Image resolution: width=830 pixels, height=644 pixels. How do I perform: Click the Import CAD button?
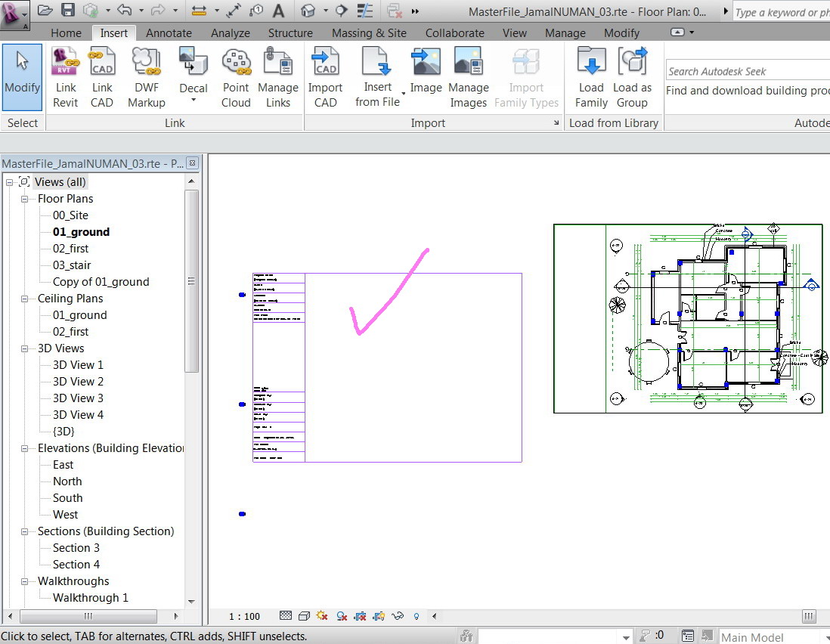point(325,78)
